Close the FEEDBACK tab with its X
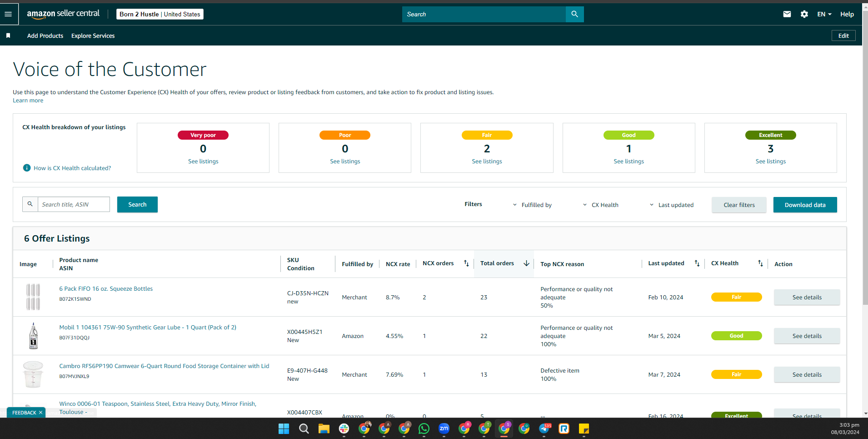The image size is (868, 439). pos(40,413)
